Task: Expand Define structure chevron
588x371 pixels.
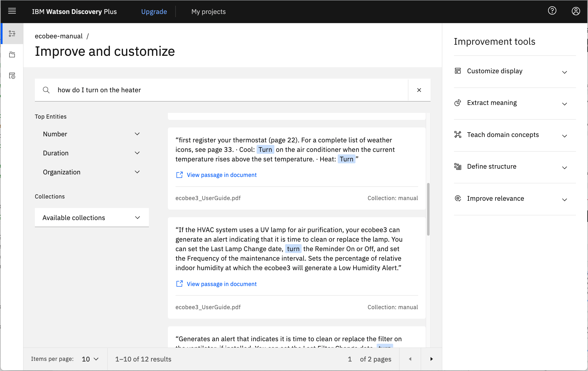Action: pyautogui.click(x=565, y=167)
